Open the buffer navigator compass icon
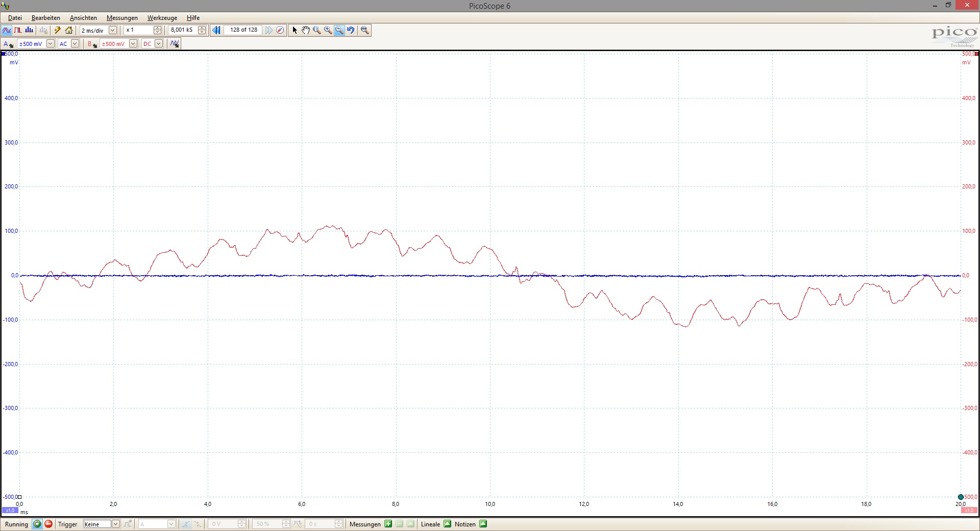The image size is (980, 531). coord(280,30)
